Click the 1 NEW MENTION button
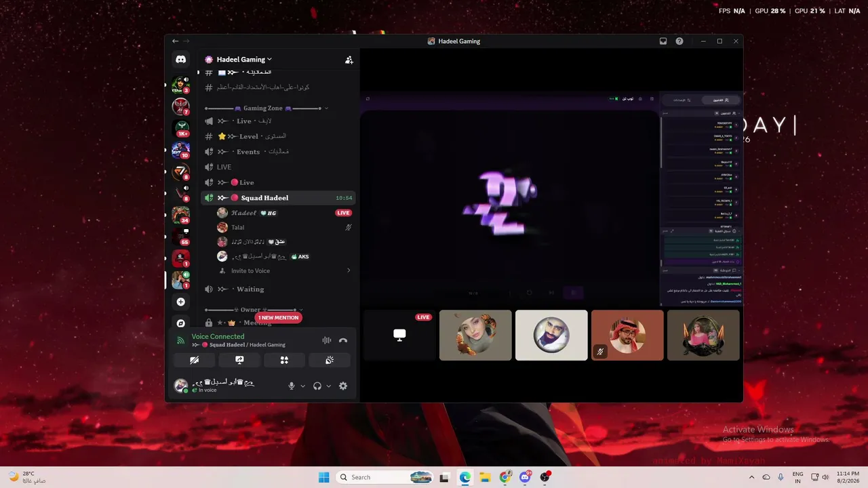868x488 pixels. coord(278,318)
